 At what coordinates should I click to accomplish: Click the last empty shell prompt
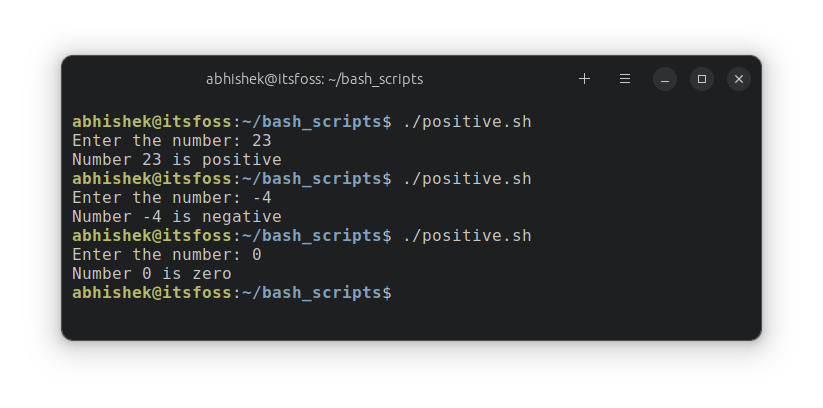[x=232, y=293]
